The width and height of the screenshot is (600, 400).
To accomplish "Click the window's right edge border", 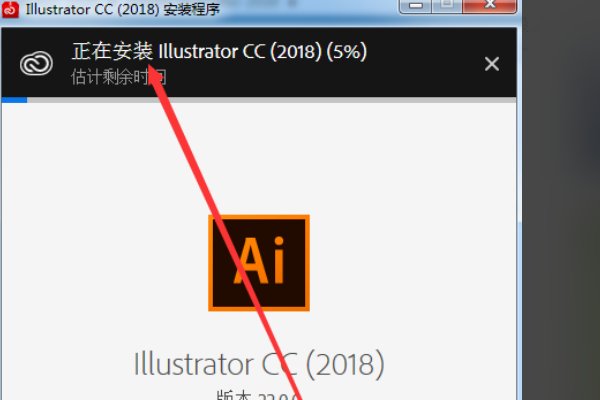I will click(x=519, y=214).
